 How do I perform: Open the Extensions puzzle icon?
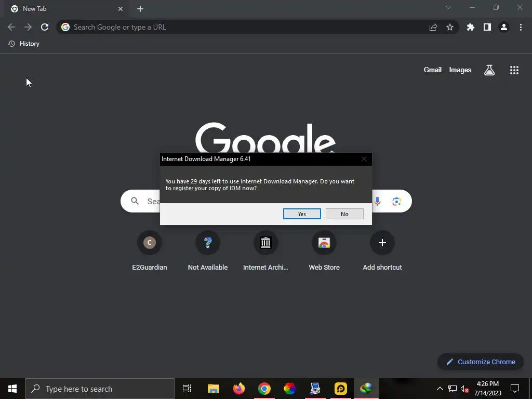pyautogui.click(x=471, y=27)
